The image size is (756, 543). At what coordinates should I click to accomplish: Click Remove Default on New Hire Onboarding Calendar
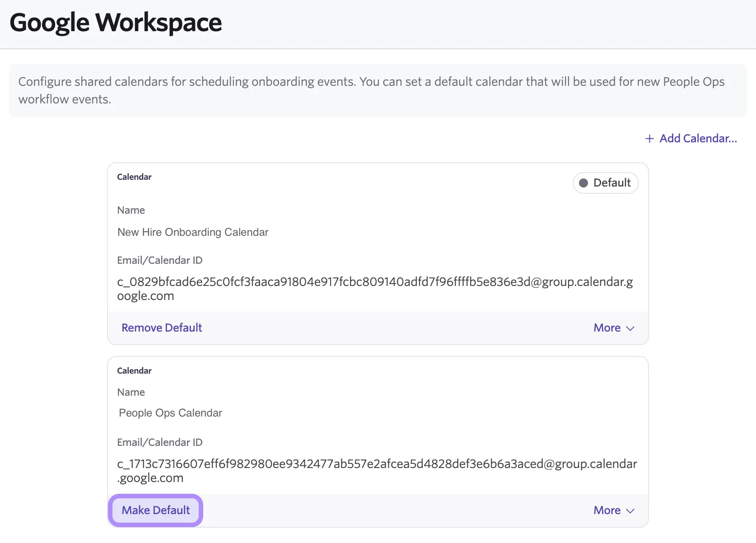click(x=162, y=328)
